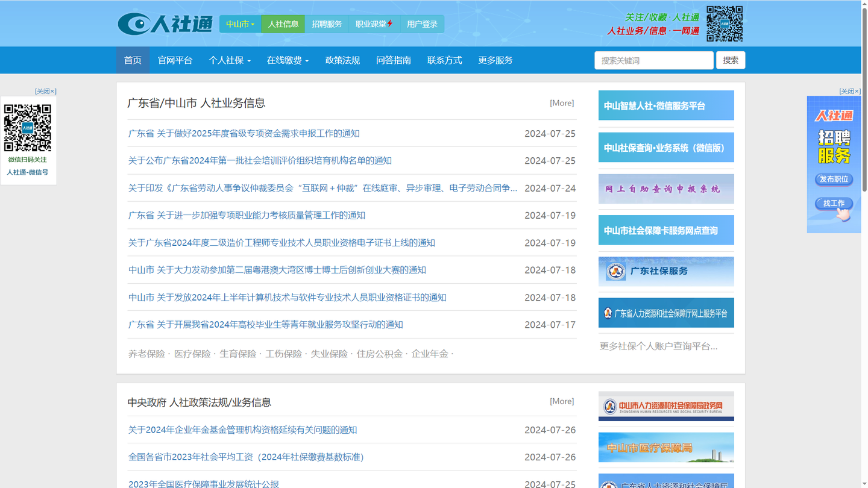Click the header QR code image

[725, 23]
